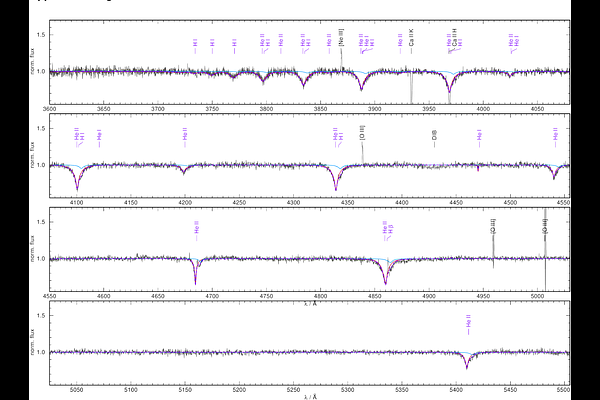Click the 5500 tick label in bottom panel
The width and height of the screenshot is (600, 400).
563,390
